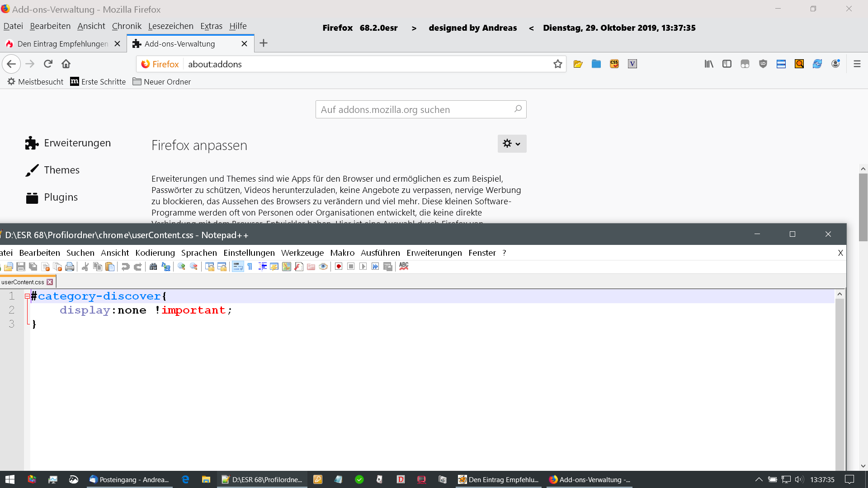
Task: Switch to Den Eintrag Empfehlungen tab
Action: (62, 44)
